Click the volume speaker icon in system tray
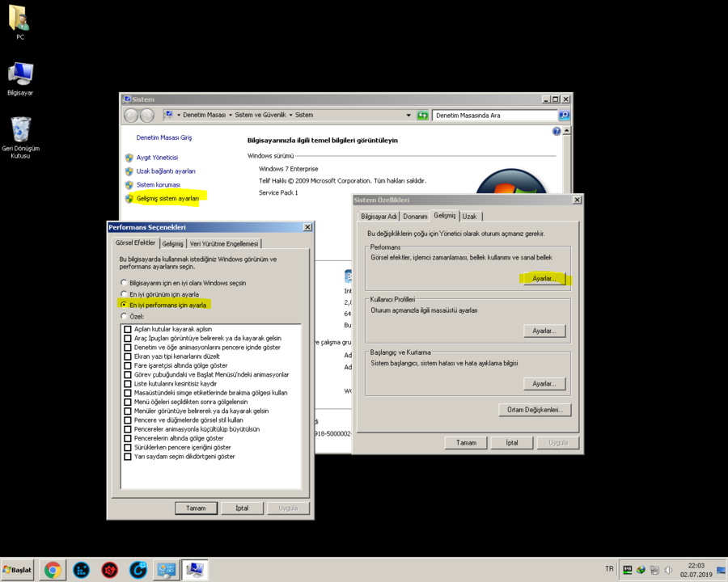728x582 pixels. pos(668,570)
